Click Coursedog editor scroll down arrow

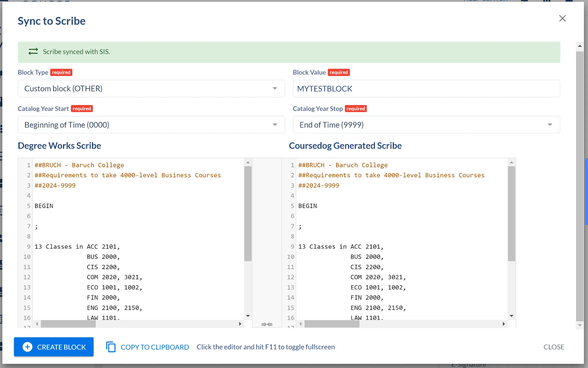pos(512,316)
